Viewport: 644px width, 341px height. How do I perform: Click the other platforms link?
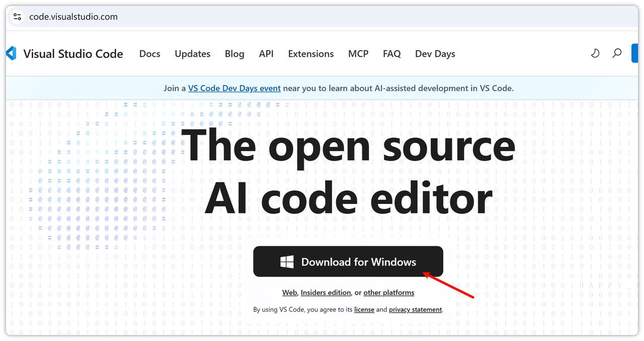point(388,293)
